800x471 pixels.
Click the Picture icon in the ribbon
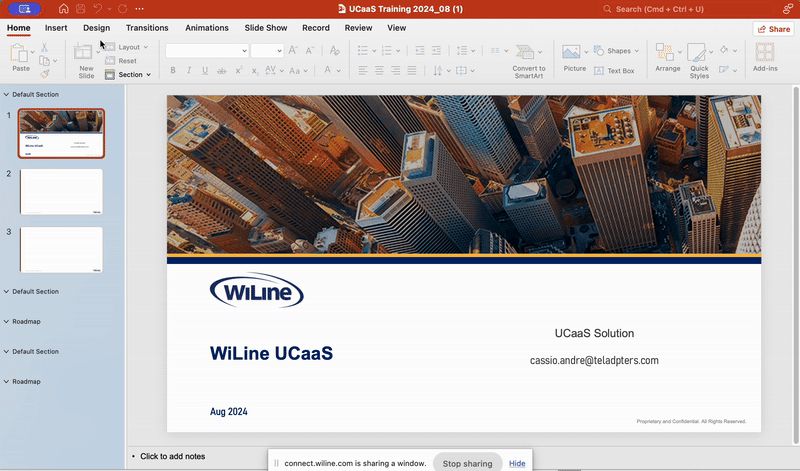[571, 52]
